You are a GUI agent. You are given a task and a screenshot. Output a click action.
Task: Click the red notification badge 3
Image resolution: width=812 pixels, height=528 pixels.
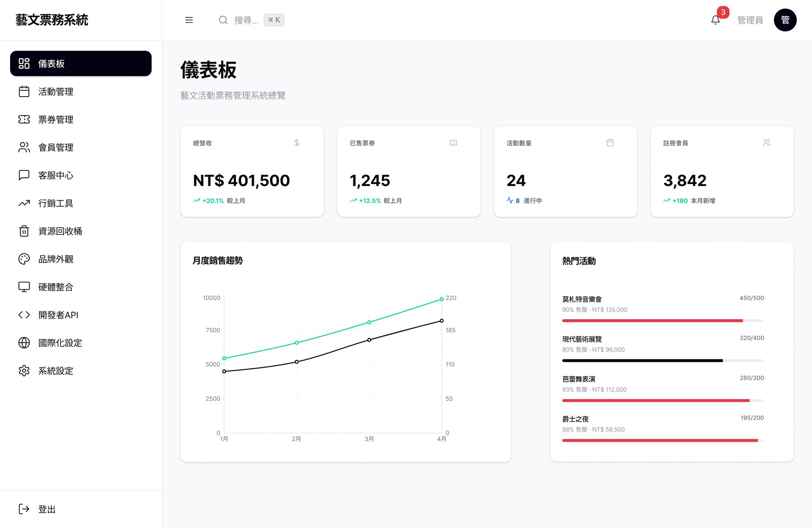point(723,12)
